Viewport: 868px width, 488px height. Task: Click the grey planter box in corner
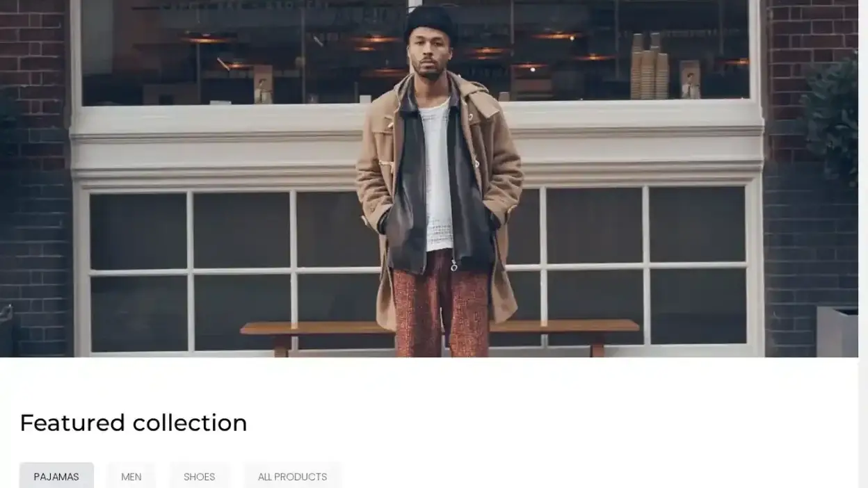click(837, 332)
